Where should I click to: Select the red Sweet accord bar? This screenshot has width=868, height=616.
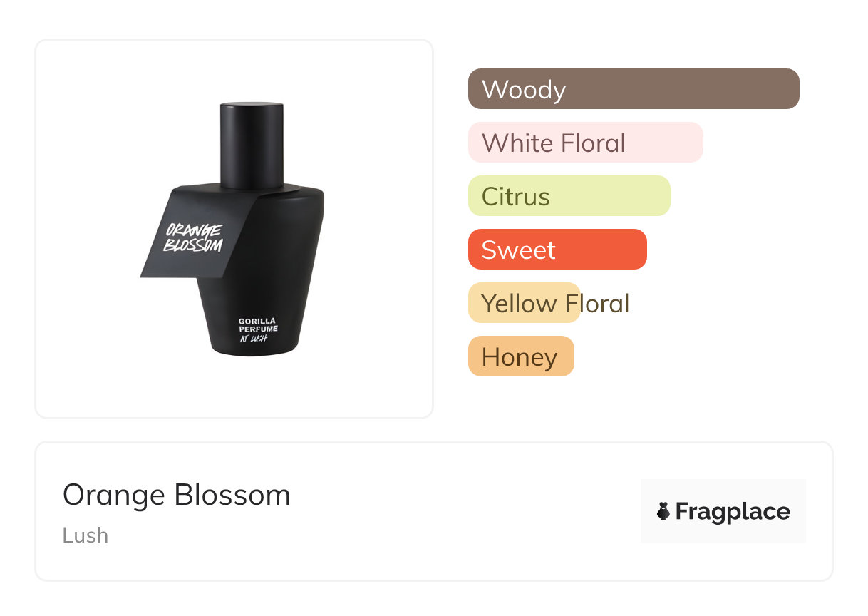coord(557,250)
